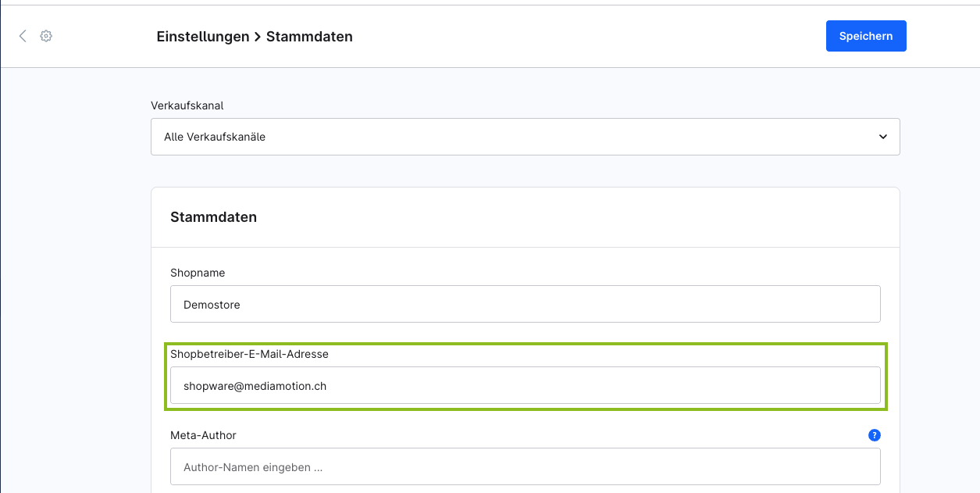Click the Meta-Author field label
Screen dimensions: 980x493
(203, 435)
